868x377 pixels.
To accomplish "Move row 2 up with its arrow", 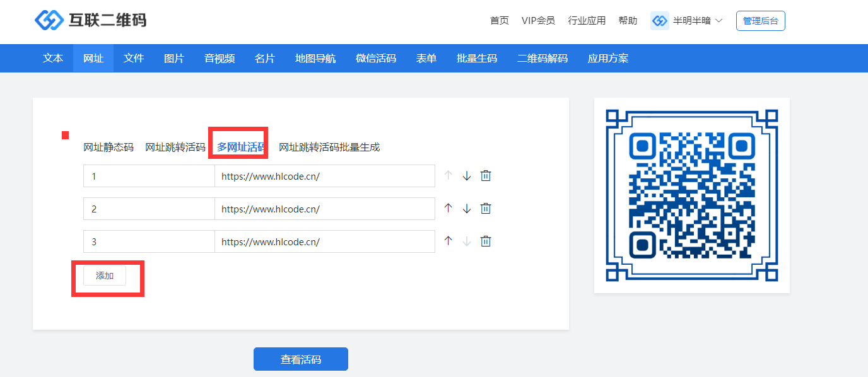I will 449,209.
